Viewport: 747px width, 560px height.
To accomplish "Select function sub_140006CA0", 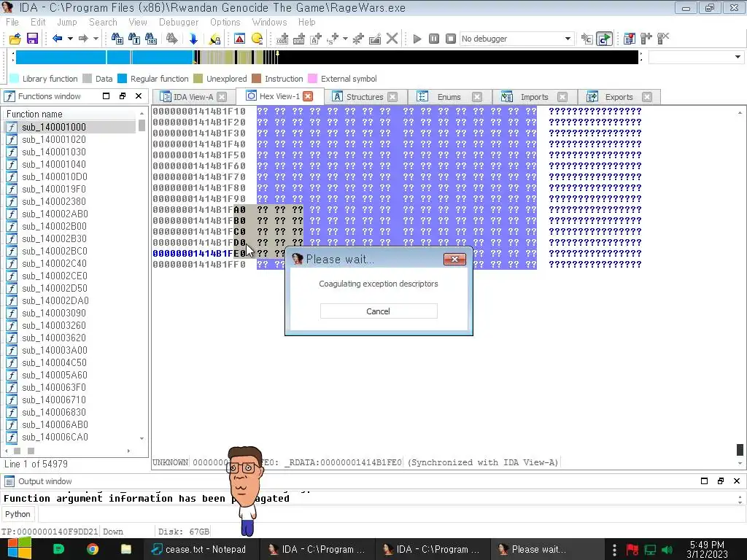I will 55,437.
